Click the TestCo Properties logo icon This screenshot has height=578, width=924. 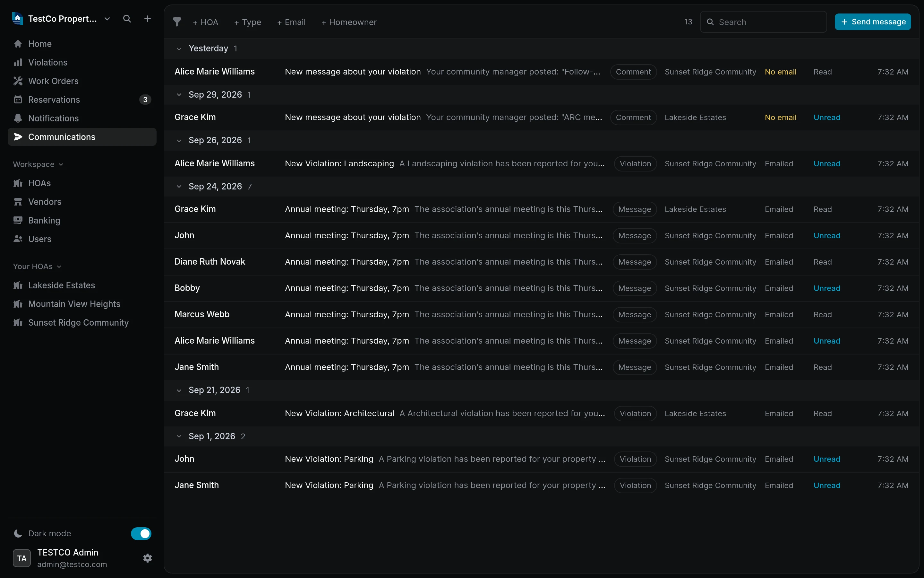pos(18,18)
